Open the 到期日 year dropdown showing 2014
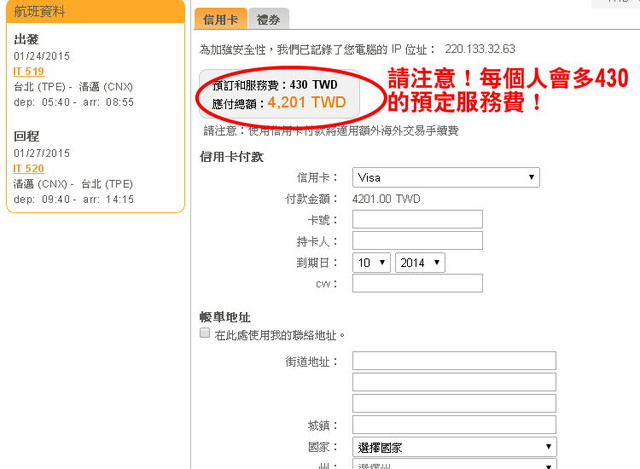Image resolution: width=640 pixels, height=469 pixels. coord(420,263)
